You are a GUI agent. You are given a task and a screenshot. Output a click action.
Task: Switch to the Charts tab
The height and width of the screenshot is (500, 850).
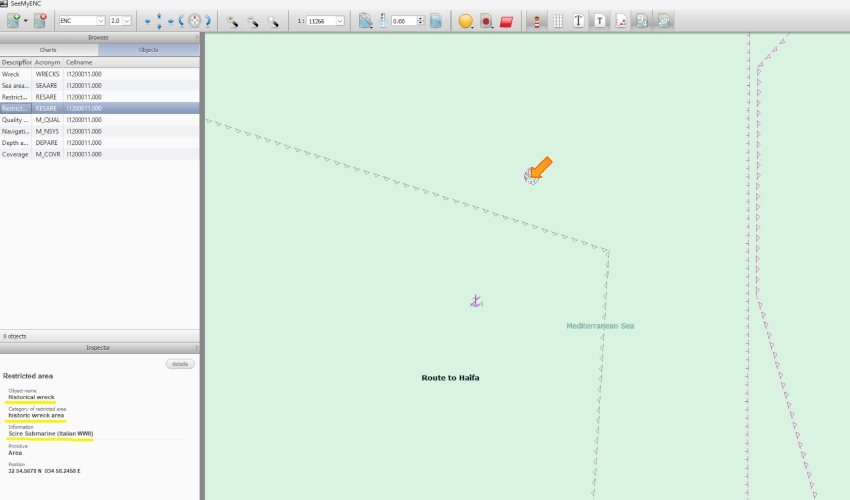(48, 50)
